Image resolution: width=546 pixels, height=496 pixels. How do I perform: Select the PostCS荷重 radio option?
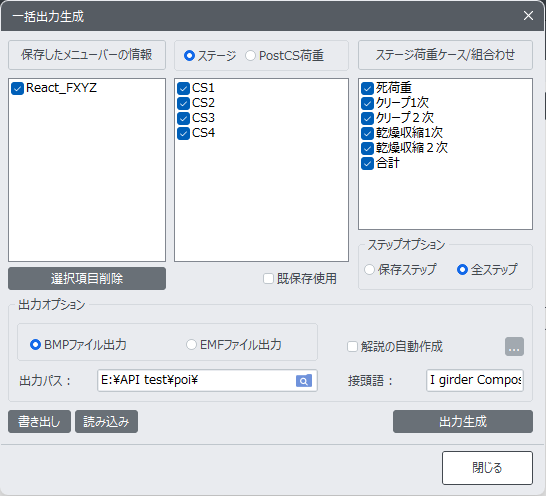(250, 56)
